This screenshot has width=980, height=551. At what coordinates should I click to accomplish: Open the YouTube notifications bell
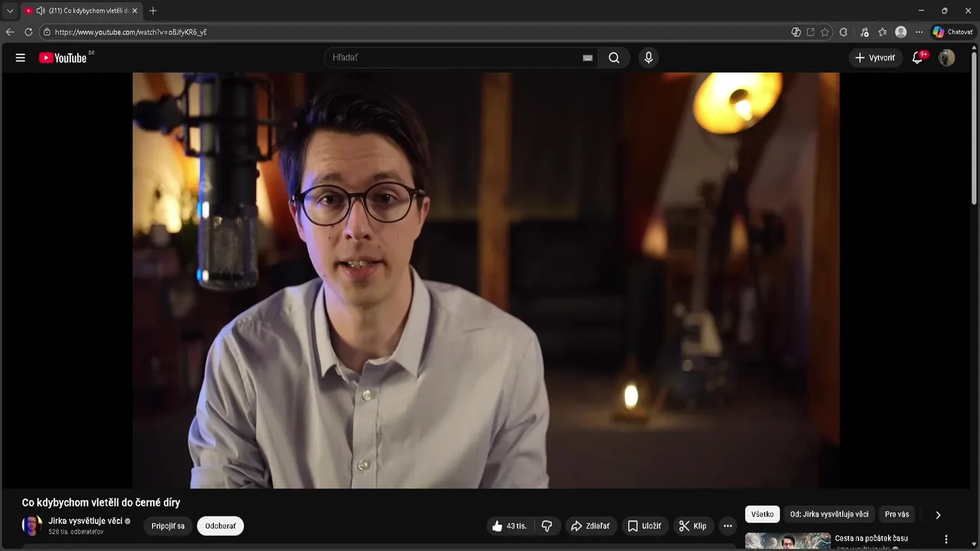tap(918, 57)
